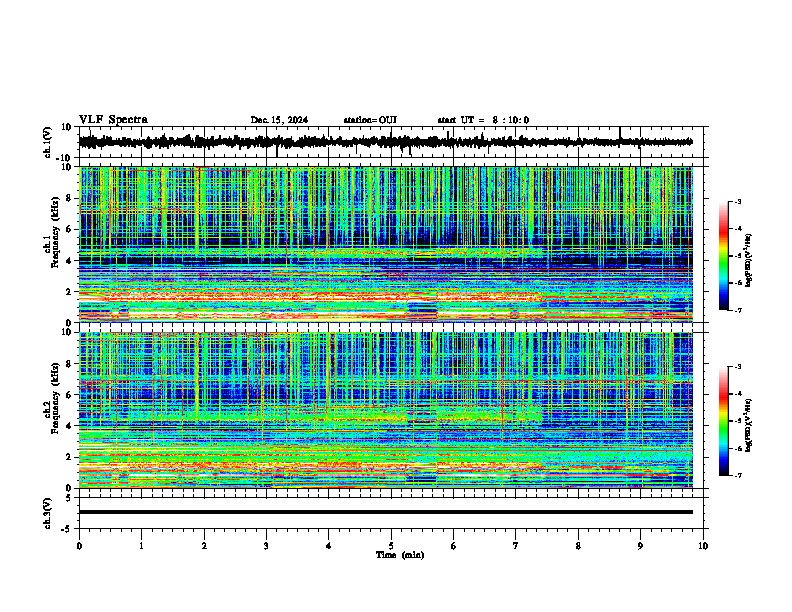Click the time axis tick label "0"
Viewport: 792px width, 612px height.
79,546
